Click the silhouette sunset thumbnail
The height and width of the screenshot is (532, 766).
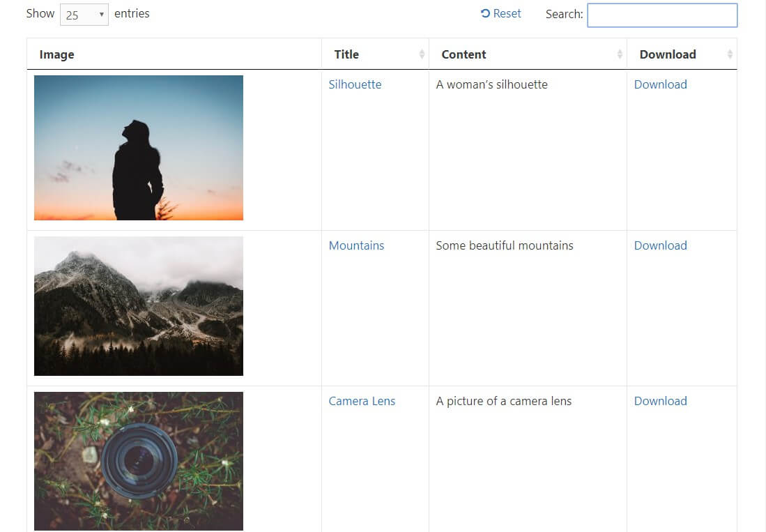coord(138,147)
